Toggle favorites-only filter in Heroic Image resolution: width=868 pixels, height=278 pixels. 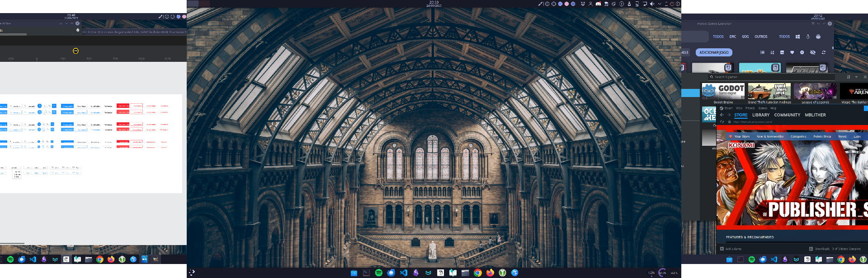click(x=792, y=52)
